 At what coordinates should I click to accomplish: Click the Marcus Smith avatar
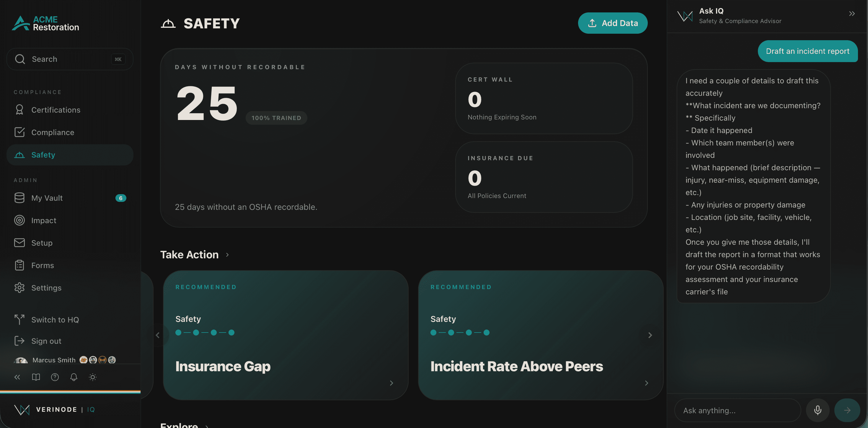pyautogui.click(x=21, y=360)
